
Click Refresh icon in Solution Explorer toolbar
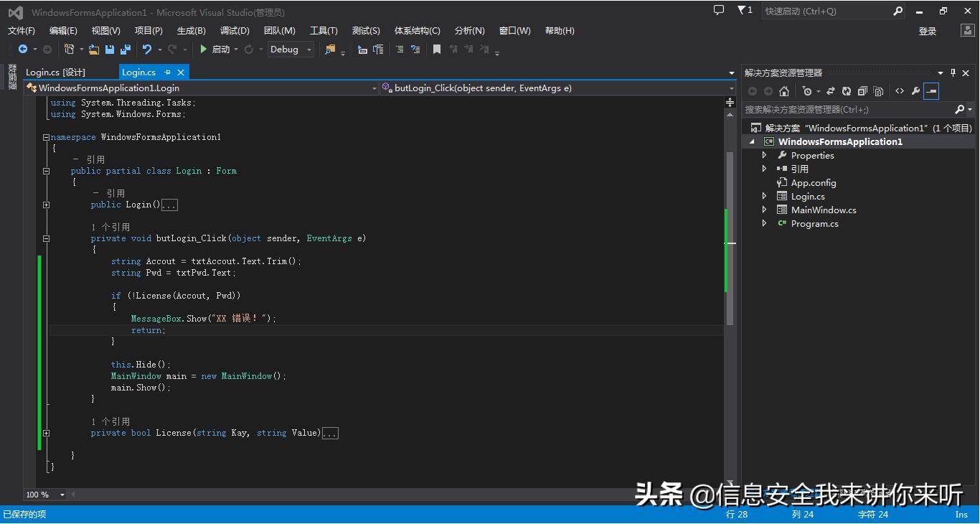[847, 91]
